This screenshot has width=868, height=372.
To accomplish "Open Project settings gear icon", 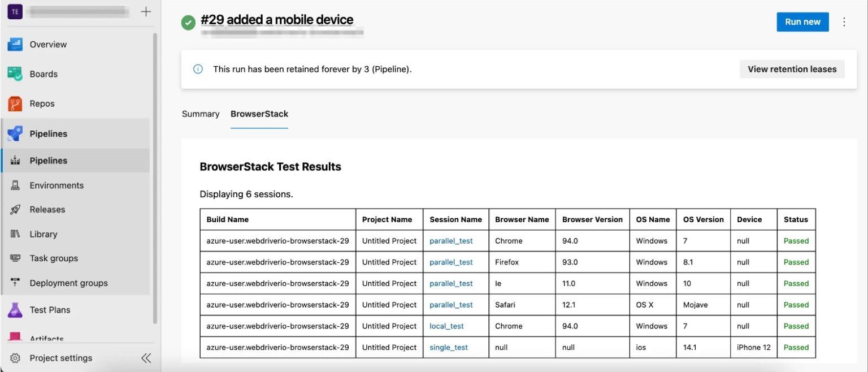I will (x=15, y=358).
